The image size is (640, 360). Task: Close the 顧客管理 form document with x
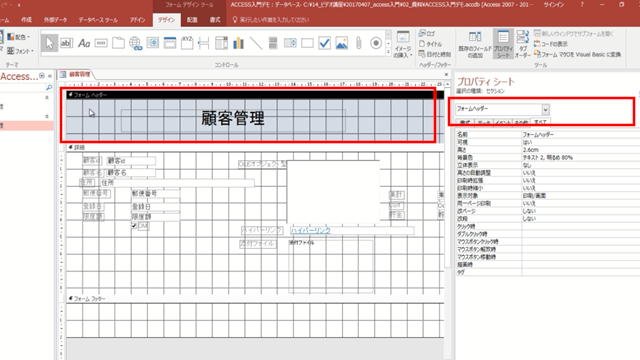446,74
